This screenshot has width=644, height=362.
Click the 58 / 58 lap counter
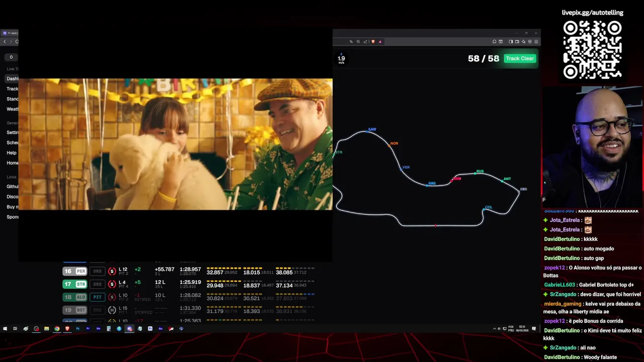coord(484,58)
